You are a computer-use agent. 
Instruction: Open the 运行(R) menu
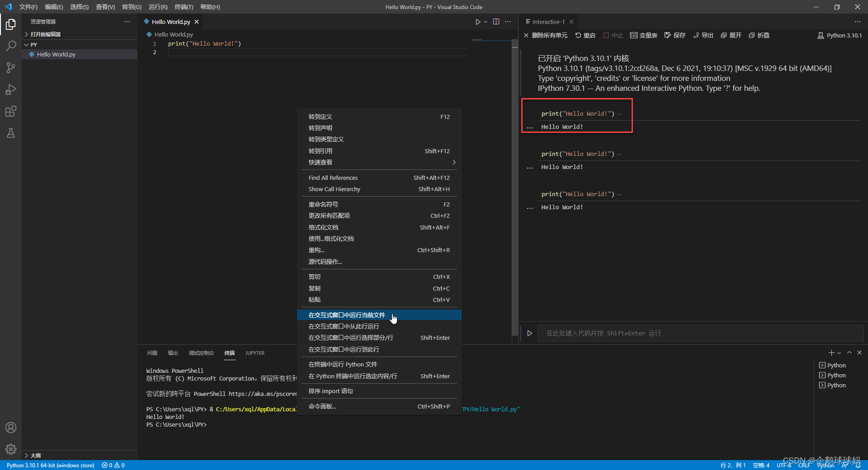coord(157,7)
